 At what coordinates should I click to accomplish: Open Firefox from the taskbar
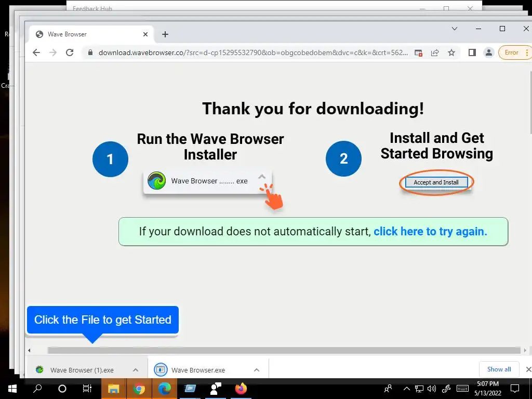[x=241, y=389]
